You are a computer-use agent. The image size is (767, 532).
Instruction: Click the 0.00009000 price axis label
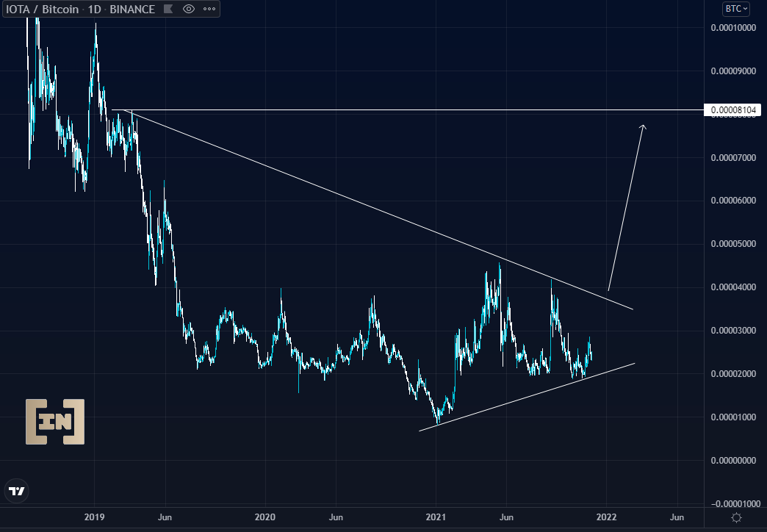tap(732, 71)
